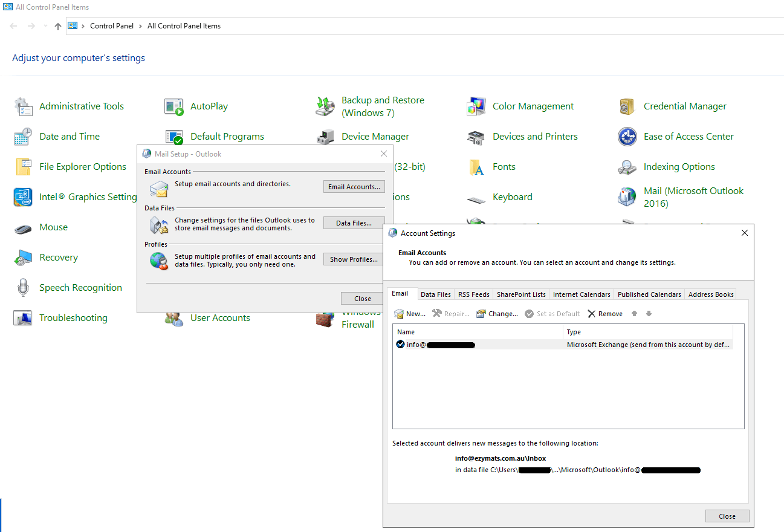
Task: Open the Fonts folder icon
Action: 476,167
